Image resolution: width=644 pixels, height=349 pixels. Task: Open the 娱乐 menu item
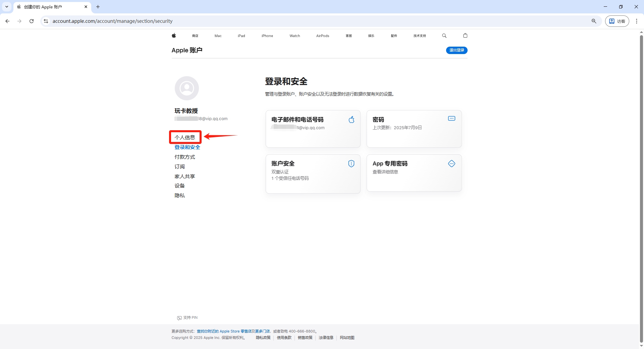tap(371, 36)
